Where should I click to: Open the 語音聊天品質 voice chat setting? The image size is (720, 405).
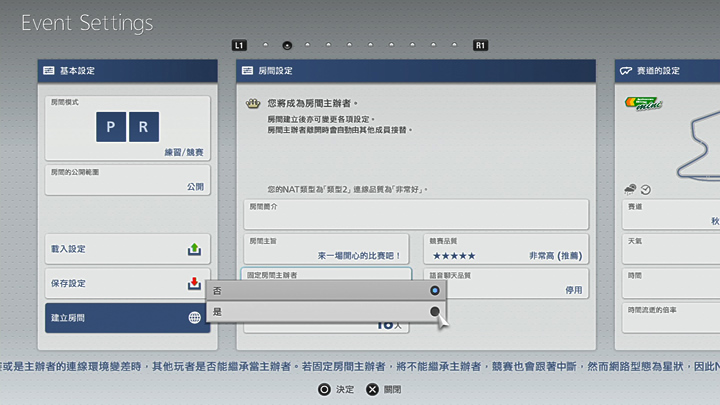pos(504,283)
